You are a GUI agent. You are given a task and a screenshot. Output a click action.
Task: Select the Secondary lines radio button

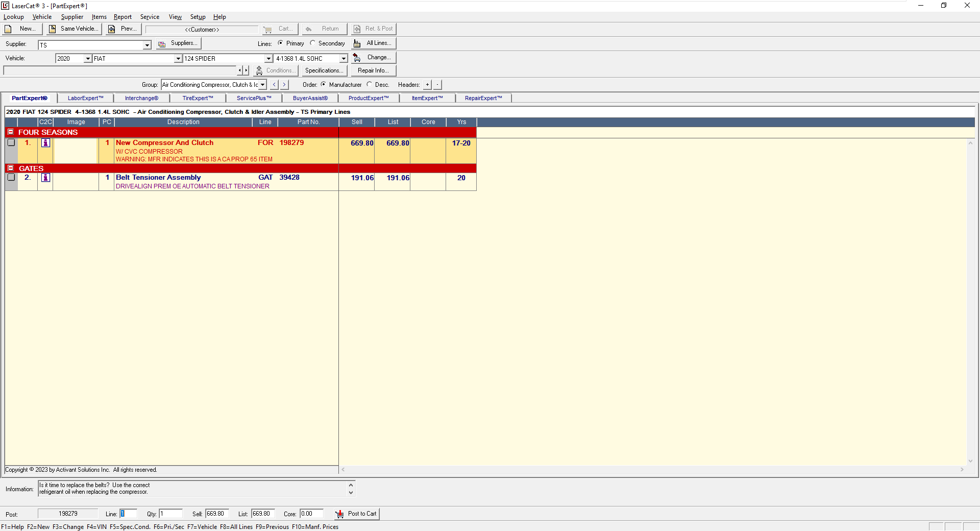[x=312, y=43]
